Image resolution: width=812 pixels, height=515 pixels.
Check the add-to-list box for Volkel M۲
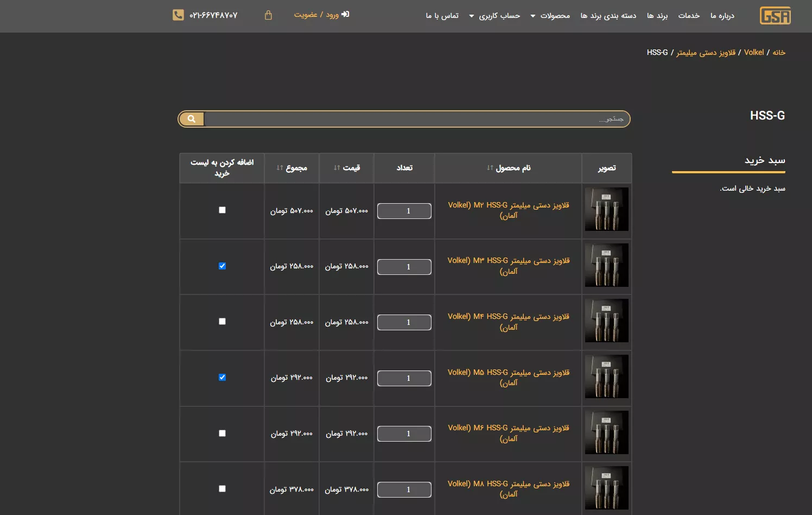[x=222, y=210]
